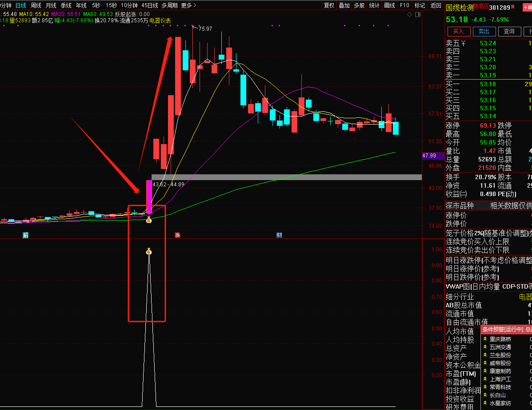
Task: Open the 涨 info marker below the chart
Action: click(x=177, y=235)
